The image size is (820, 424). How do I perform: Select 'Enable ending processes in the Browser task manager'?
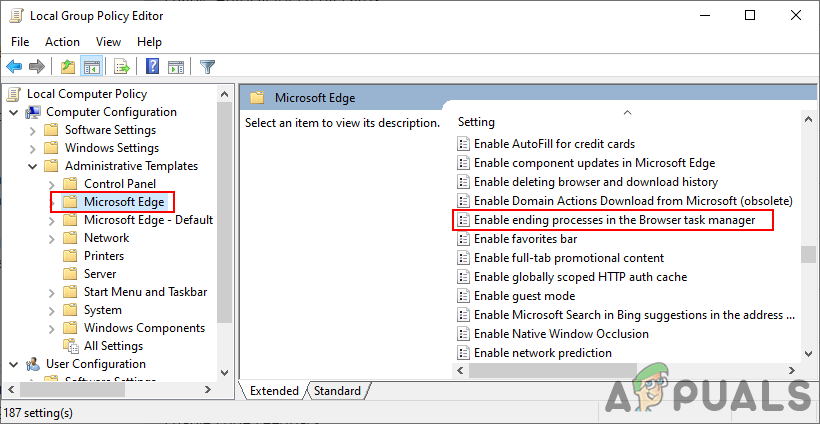tap(614, 220)
